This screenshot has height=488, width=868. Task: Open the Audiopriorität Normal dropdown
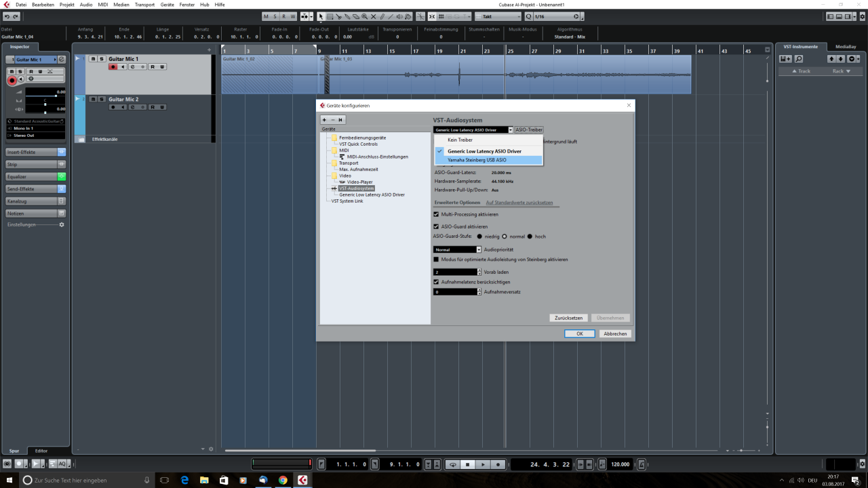[x=457, y=249]
